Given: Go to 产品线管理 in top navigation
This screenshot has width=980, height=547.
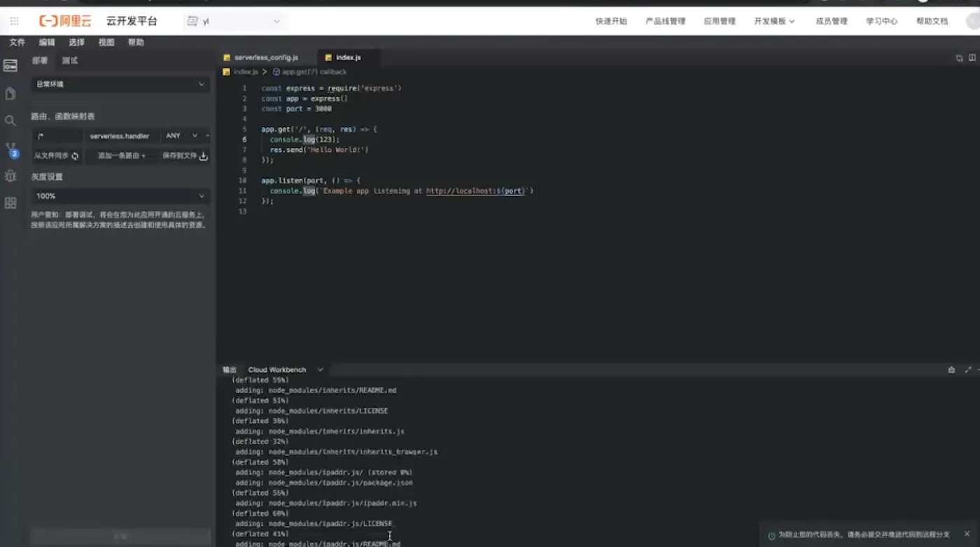Looking at the screenshot, I should (666, 22).
